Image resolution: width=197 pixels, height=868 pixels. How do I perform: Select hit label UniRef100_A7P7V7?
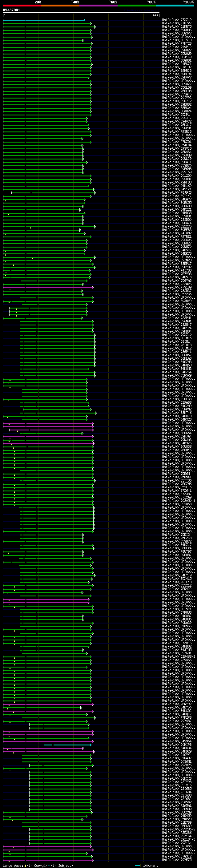coord(177,23)
